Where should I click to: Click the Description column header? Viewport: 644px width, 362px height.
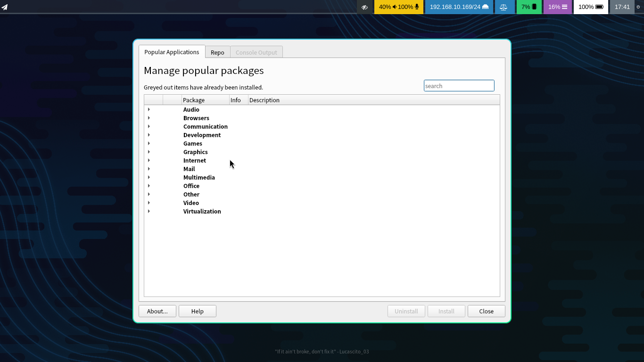(x=374, y=100)
